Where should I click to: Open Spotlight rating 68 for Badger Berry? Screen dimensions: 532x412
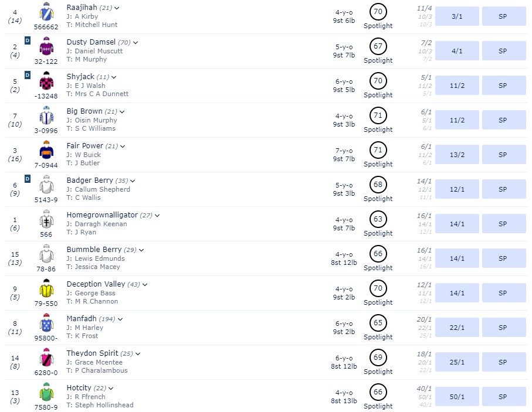[x=378, y=184]
